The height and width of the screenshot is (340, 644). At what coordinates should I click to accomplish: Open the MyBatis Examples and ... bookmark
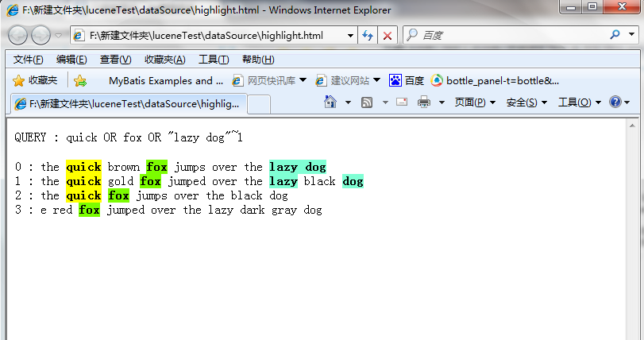click(x=165, y=81)
